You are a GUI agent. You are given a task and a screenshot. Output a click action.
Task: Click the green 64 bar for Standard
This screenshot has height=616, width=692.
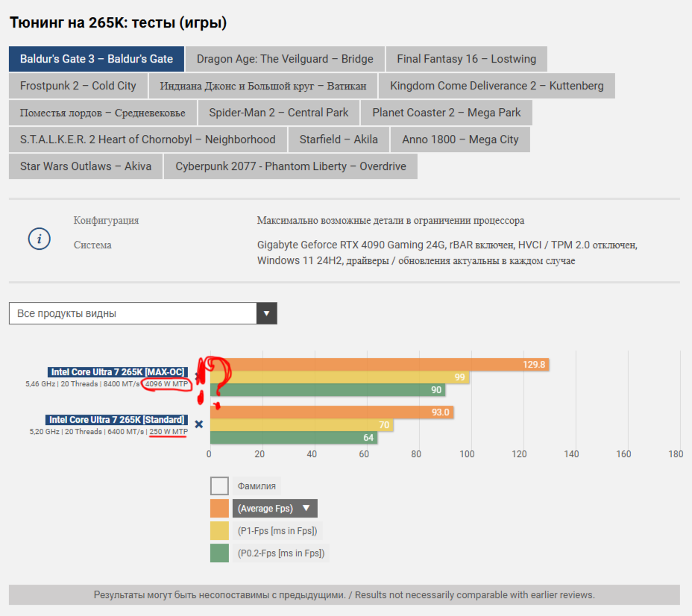(294, 437)
